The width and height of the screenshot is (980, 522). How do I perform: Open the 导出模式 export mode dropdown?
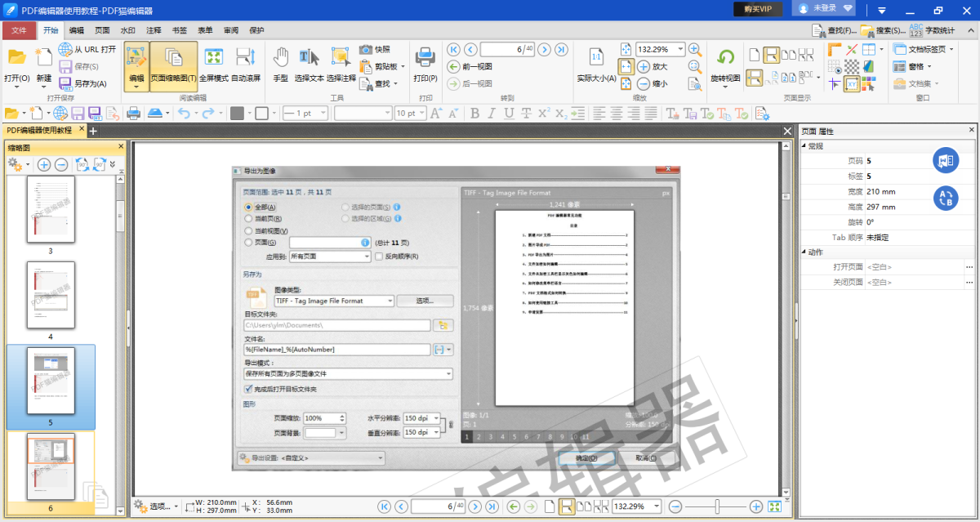click(347, 373)
